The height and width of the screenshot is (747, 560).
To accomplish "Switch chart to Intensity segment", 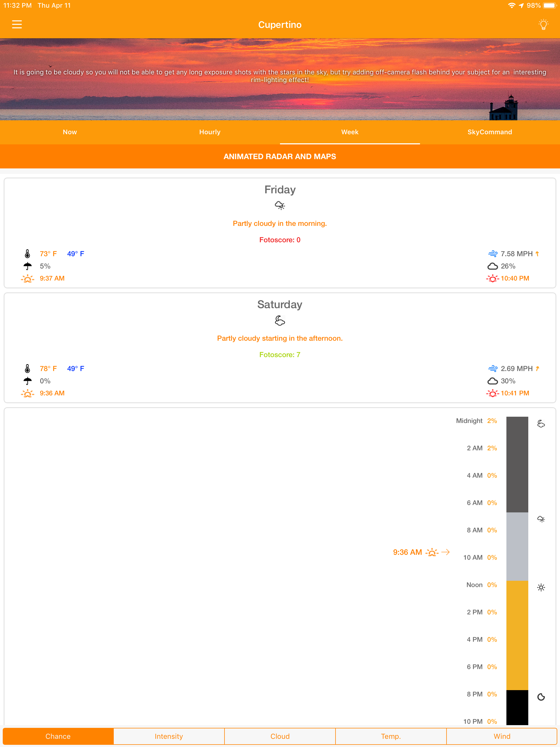I will 169,736.
